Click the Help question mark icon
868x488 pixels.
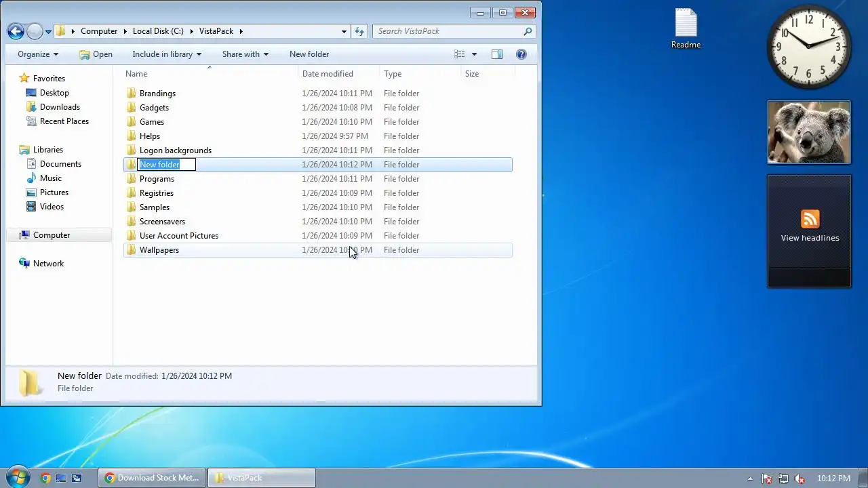[x=521, y=54]
